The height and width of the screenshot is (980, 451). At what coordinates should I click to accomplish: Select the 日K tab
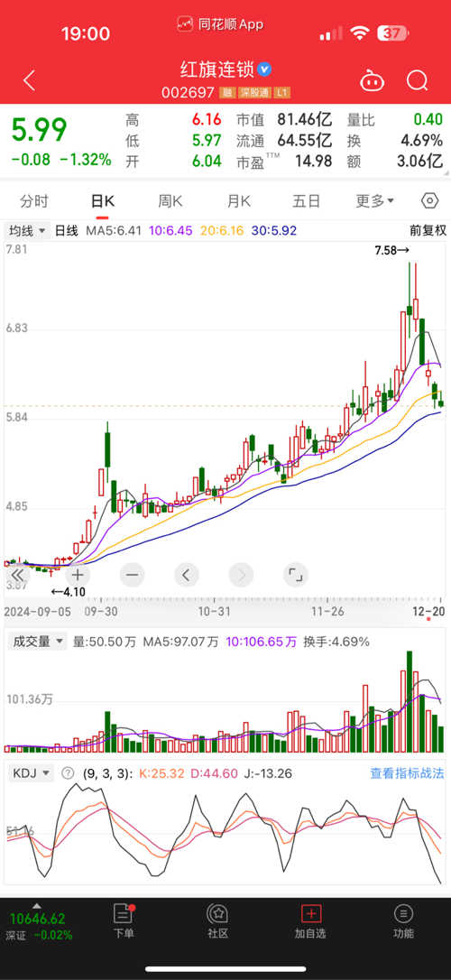[x=103, y=201]
